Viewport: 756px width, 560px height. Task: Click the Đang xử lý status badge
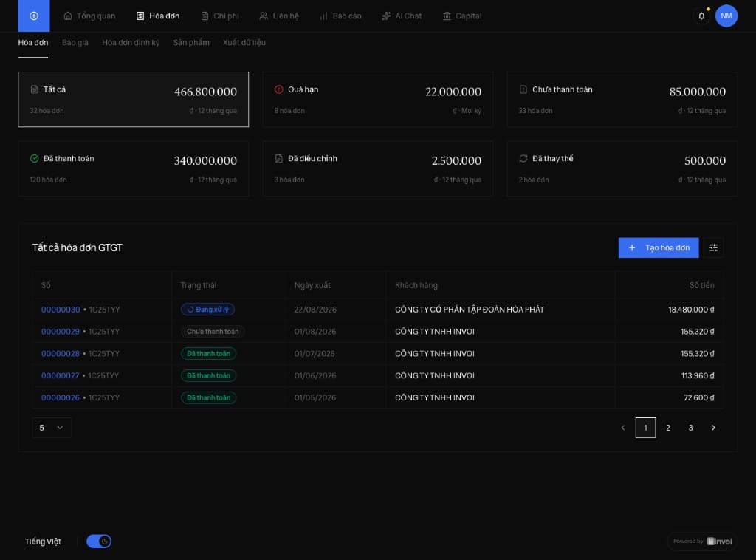pyautogui.click(x=207, y=310)
